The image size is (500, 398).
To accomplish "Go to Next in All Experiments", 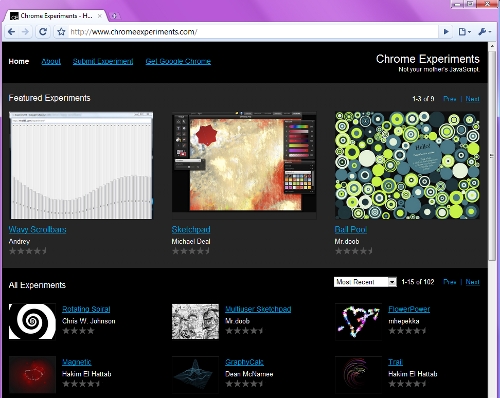I will point(472,282).
